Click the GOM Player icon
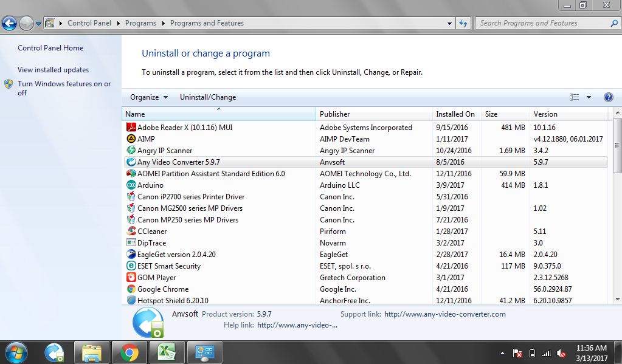This screenshot has height=364, width=622. pos(131,277)
